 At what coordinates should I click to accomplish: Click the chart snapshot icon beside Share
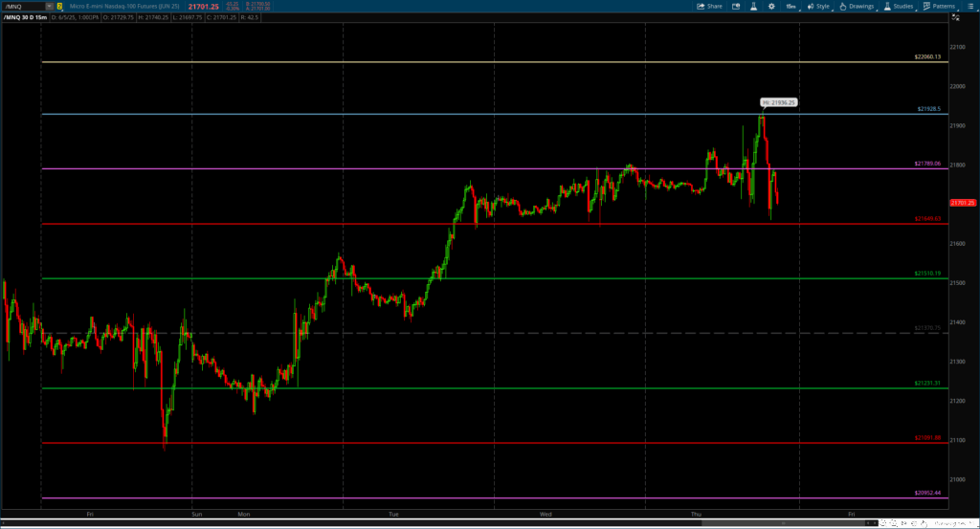click(736, 7)
